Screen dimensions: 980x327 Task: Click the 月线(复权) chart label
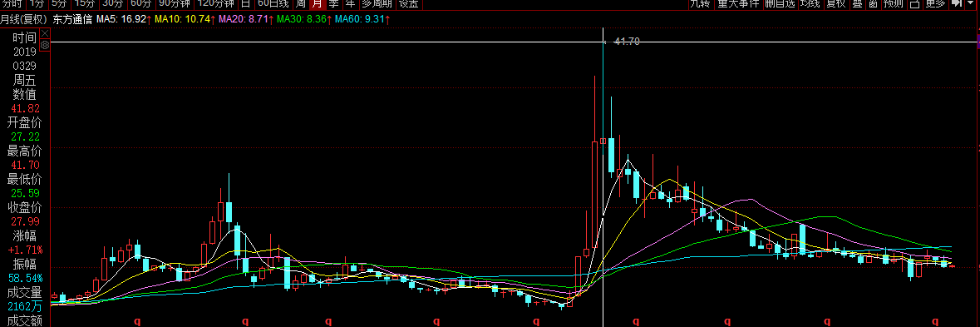24,19
